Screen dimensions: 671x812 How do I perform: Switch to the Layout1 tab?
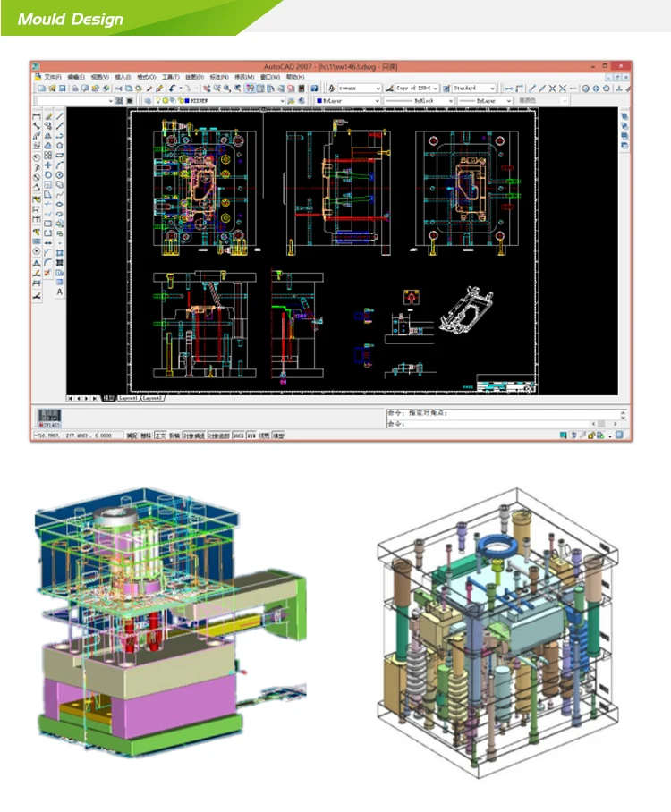tap(129, 398)
